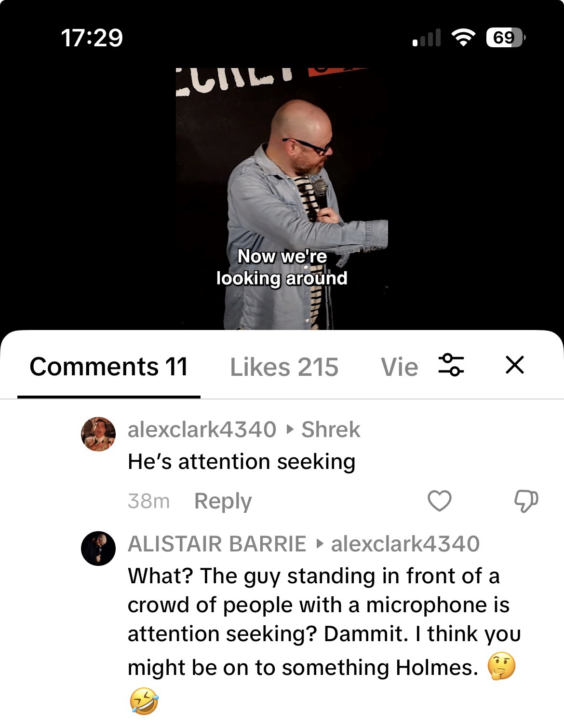This screenshot has height=728, width=564.
Task: Reply to the 'He's attention seeking' comment
Action: coord(223,501)
